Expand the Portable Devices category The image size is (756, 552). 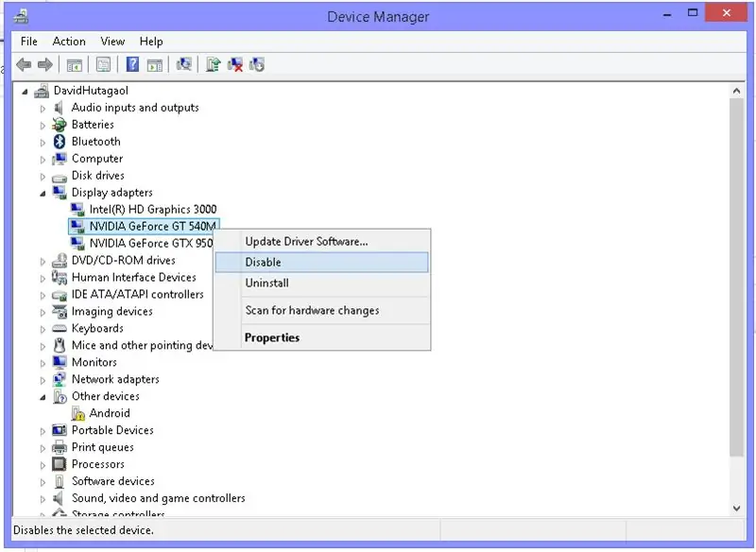[x=43, y=431]
